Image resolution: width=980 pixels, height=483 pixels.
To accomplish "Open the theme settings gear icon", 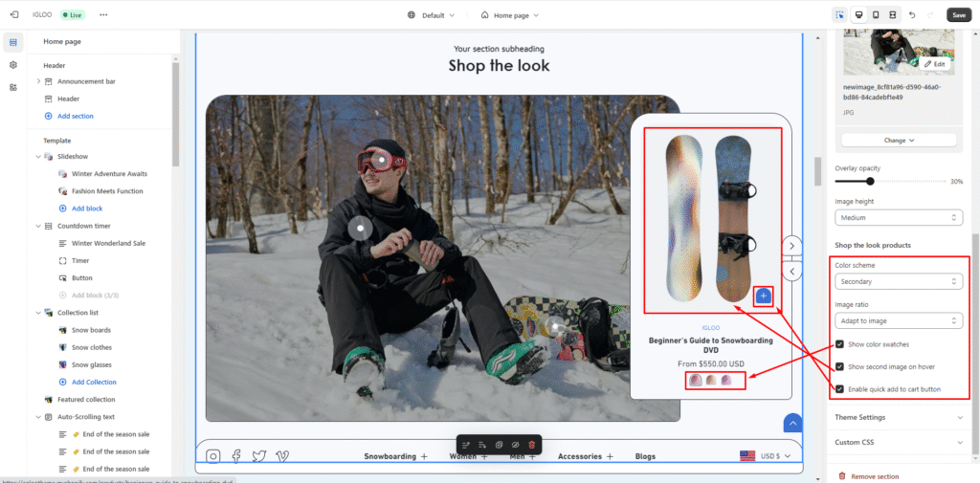I will 13,65.
